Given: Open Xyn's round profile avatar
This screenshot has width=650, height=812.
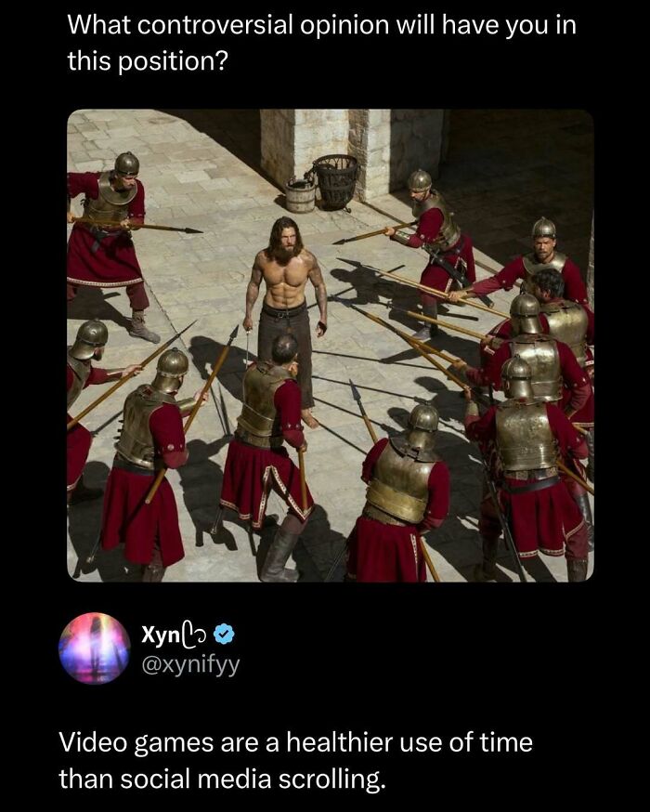Looking at the screenshot, I should (x=95, y=648).
